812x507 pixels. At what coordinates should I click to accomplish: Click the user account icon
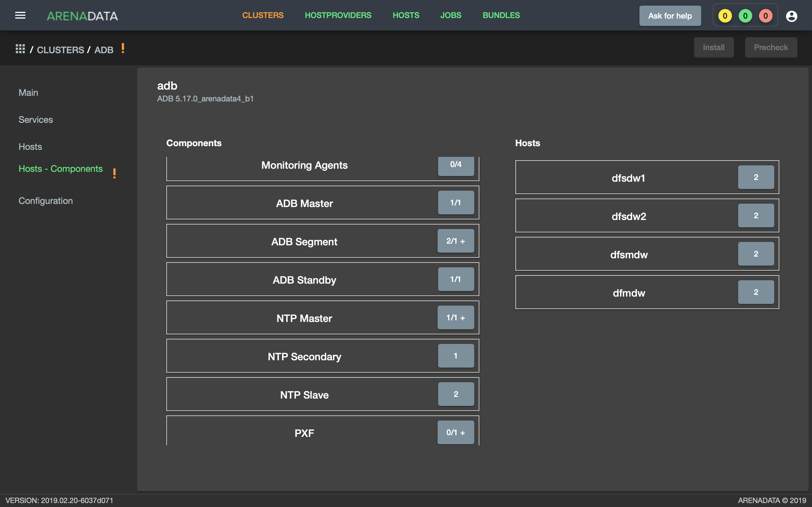(x=791, y=16)
